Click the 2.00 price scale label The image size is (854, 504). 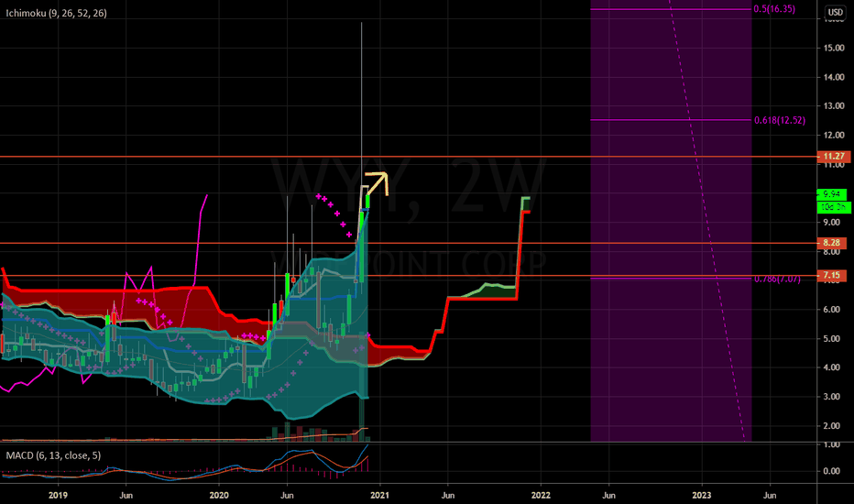(x=834, y=425)
